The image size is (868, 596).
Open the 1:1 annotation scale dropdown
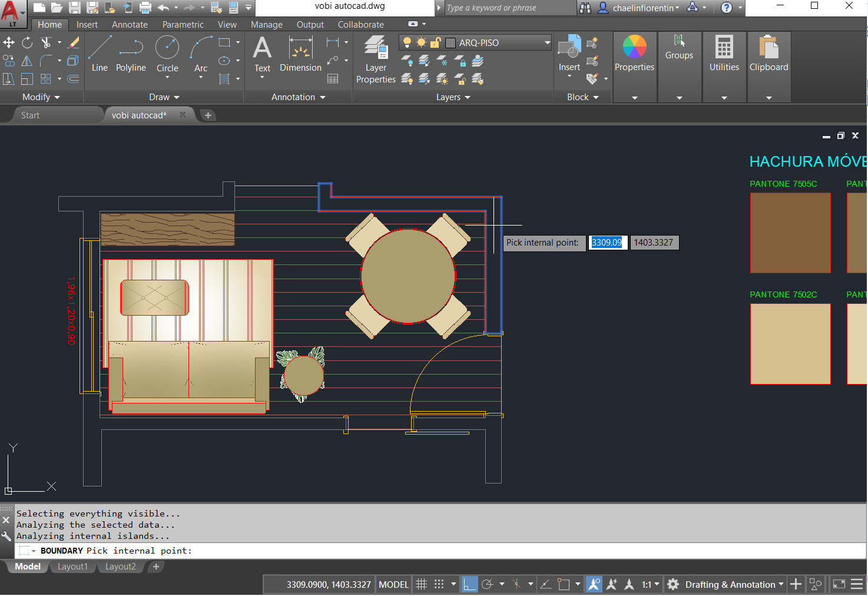point(650,584)
